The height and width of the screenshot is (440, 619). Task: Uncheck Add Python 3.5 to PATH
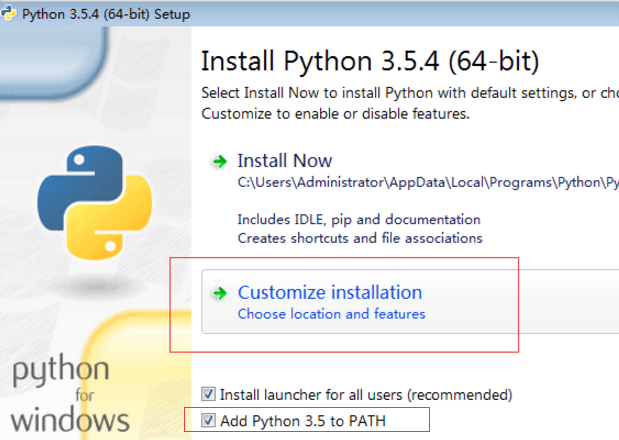[208, 420]
